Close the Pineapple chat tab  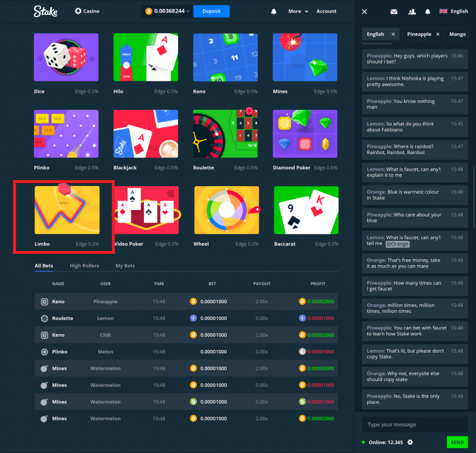click(x=438, y=34)
